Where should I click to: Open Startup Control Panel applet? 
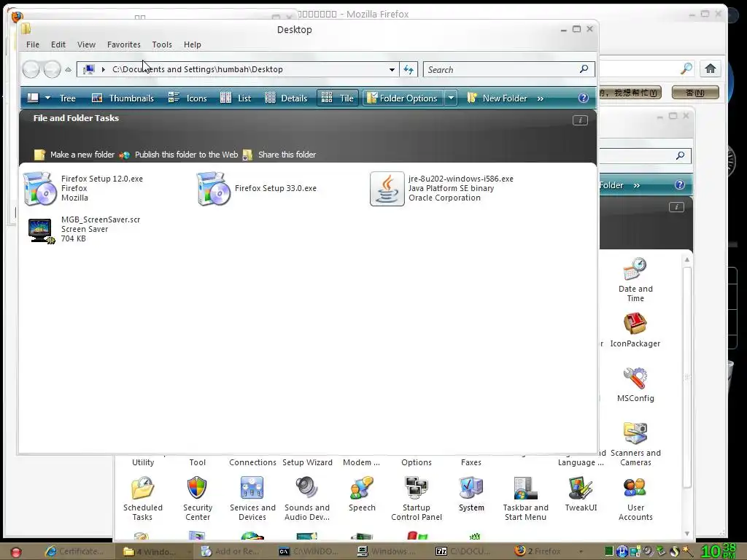(417, 499)
